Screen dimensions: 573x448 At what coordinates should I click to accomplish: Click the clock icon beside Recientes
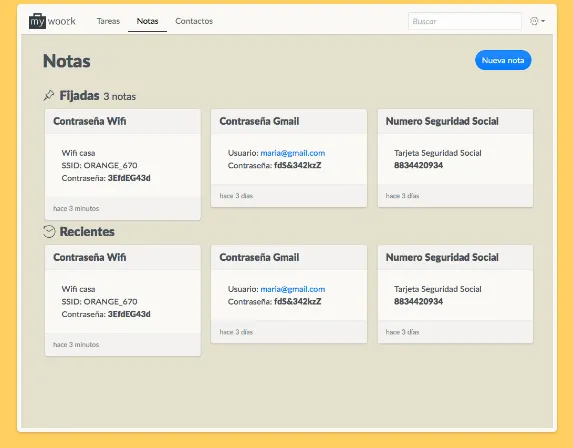49,231
